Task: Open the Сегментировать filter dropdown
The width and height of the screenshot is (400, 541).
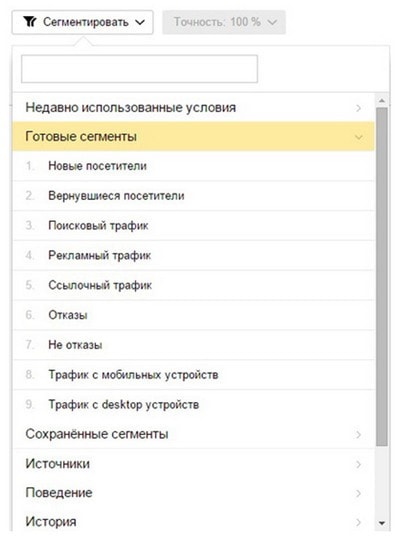Action: 82,22
